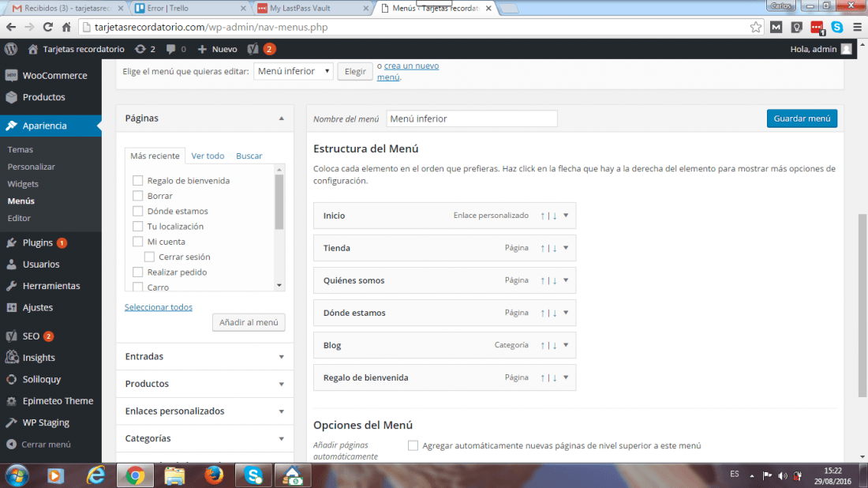This screenshot has width=868, height=488.
Task: Launch Internet Explorer from taskbar
Action: [95, 475]
